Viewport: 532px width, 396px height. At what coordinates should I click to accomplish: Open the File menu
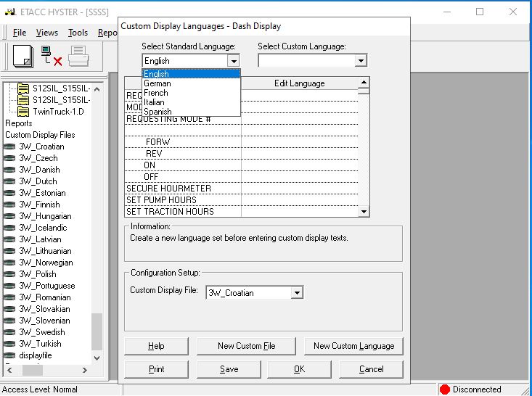20,33
